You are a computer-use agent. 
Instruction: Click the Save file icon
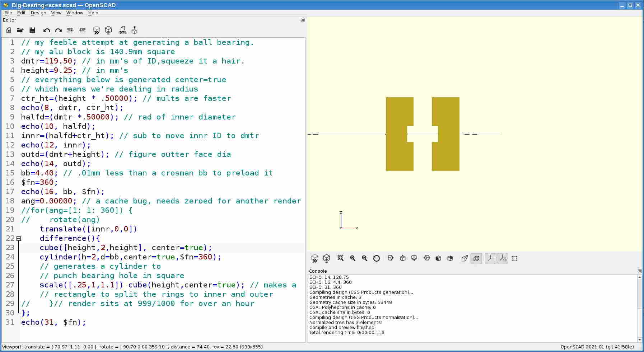[32, 30]
